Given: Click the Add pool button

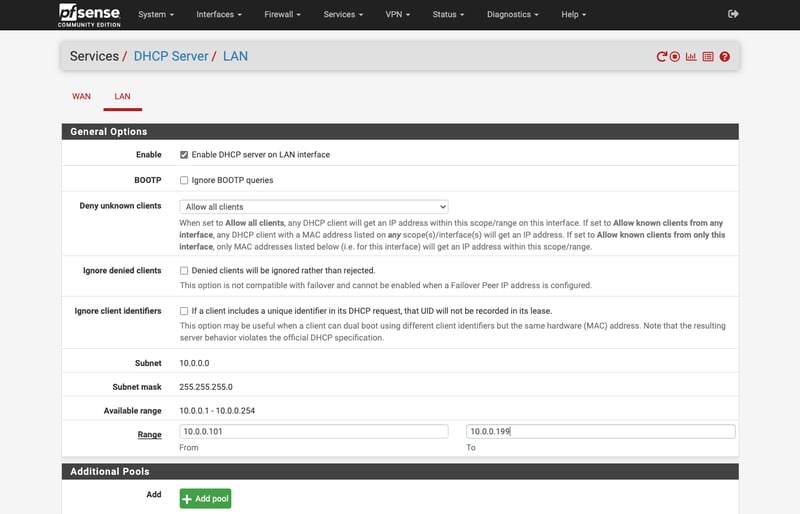Looking at the screenshot, I should pos(205,498).
